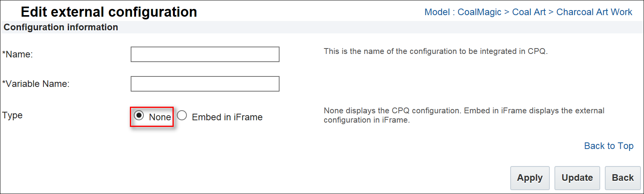Click the *Name field label
The width and height of the screenshot is (644, 194).
pos(17,54)
